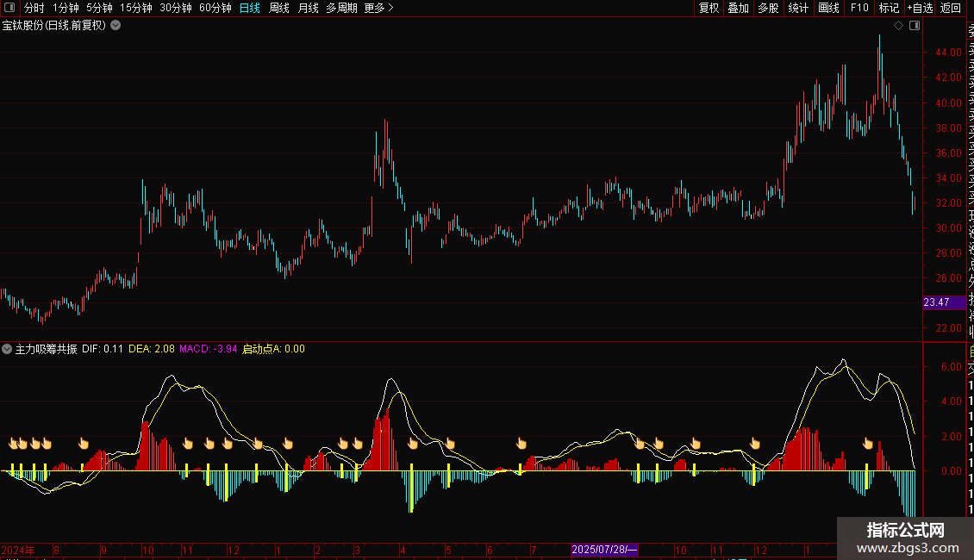Expand 更多 timeframe options

(378, 8)
